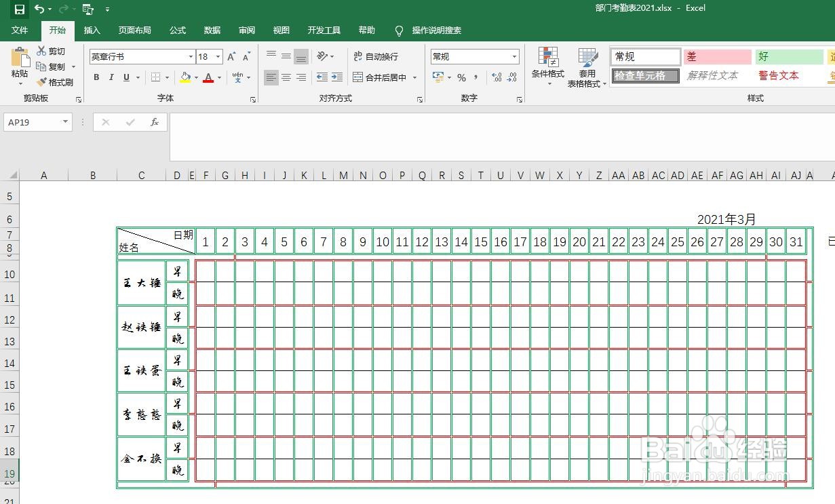Toggle underline formatting (U)

click(126, 77)
